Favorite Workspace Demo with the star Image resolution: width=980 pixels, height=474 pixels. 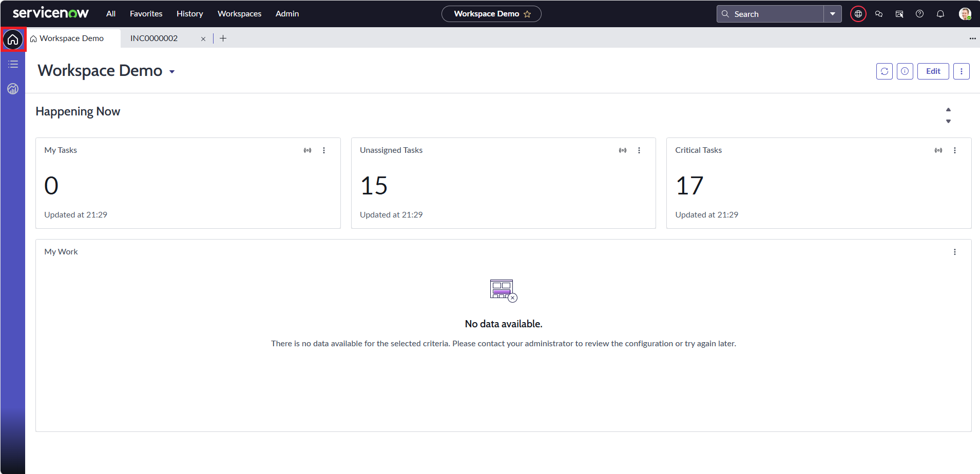pyautogui.click(x=527, y=14)
